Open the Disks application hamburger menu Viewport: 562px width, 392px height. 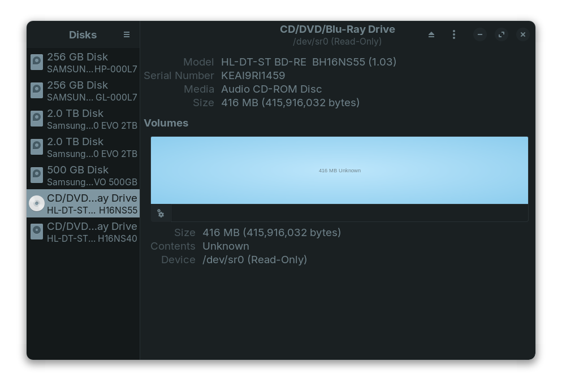pos(127,34)
